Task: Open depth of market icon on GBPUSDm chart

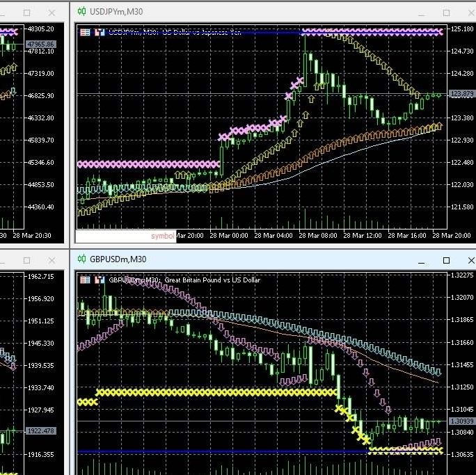Action: coord(100,280)
